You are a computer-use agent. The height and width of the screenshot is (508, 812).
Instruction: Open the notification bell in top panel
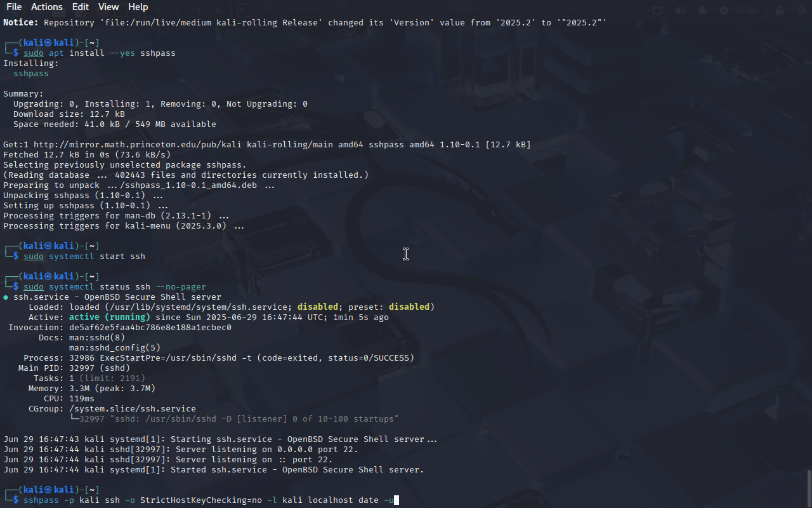click(702, 10)
